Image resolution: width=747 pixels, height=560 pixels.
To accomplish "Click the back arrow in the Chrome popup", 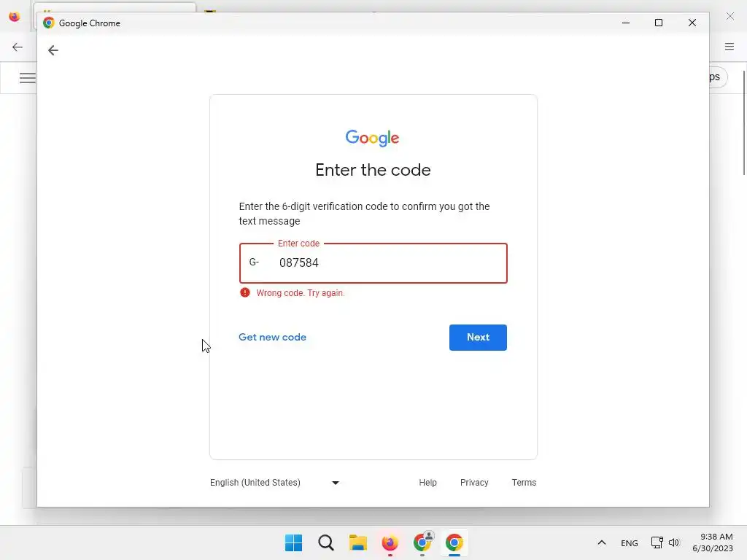I will pyautogui.click(x=53, y=50).
